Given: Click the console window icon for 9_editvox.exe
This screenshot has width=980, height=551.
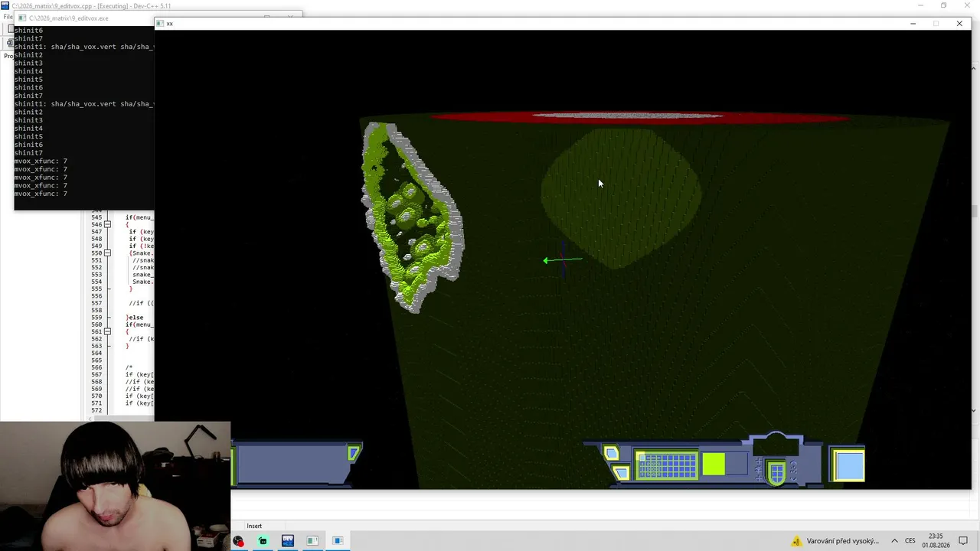Looking at the screenshot, I should tap(21, 18).
